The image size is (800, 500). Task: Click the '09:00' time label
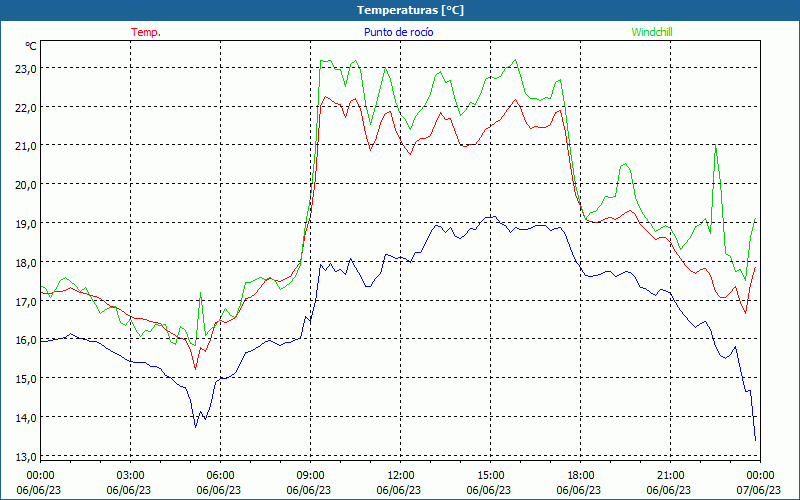tap(310, 476)
